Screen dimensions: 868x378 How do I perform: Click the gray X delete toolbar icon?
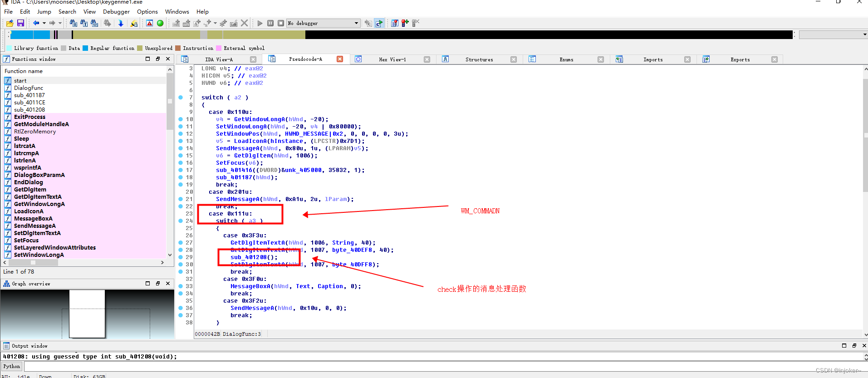(x=245, y=23)
